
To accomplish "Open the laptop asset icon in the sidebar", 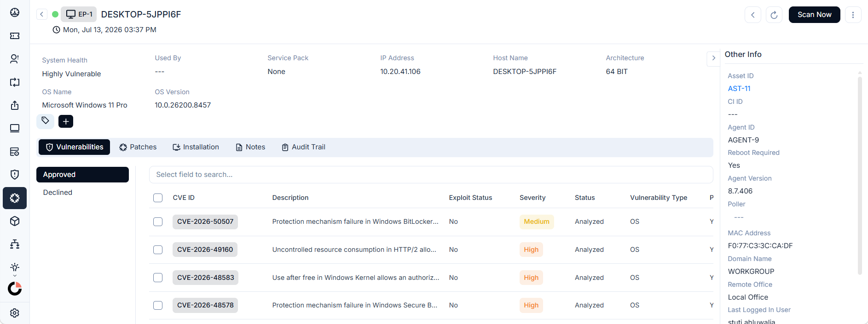I will click(x=15, y=128).
